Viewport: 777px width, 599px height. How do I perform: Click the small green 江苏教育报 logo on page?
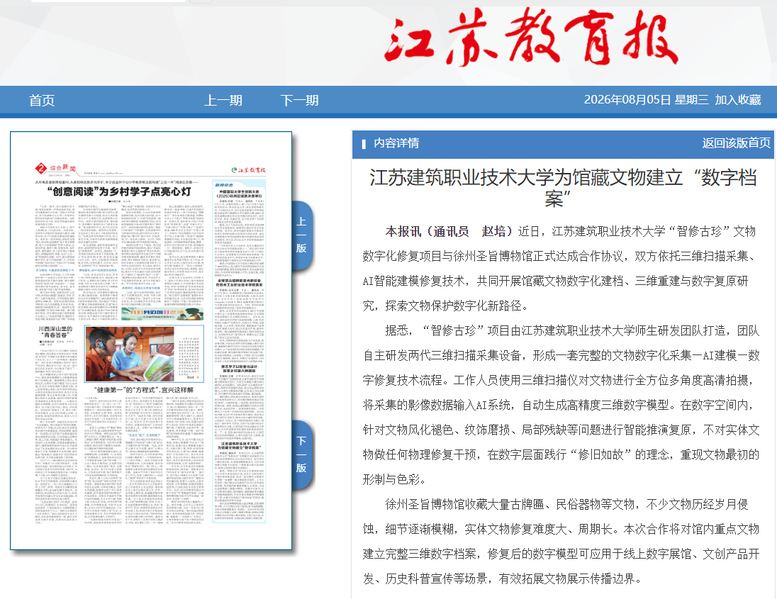click(x=248, y=170)
